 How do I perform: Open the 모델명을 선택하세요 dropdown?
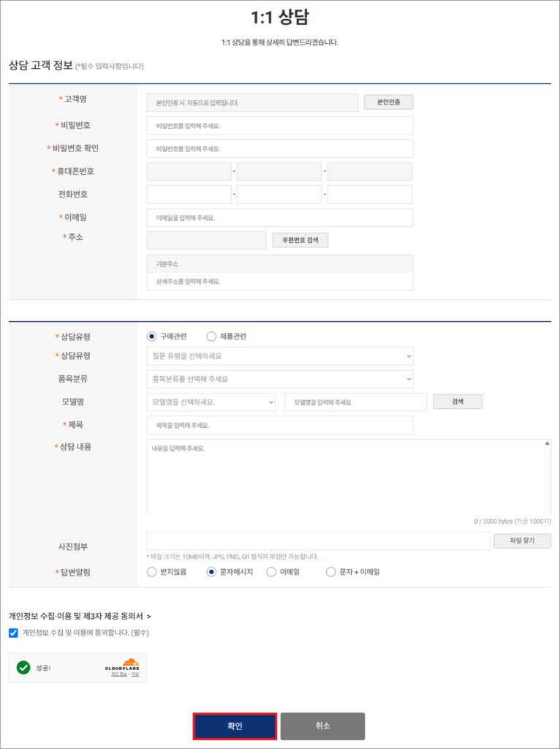click(211, 402)
